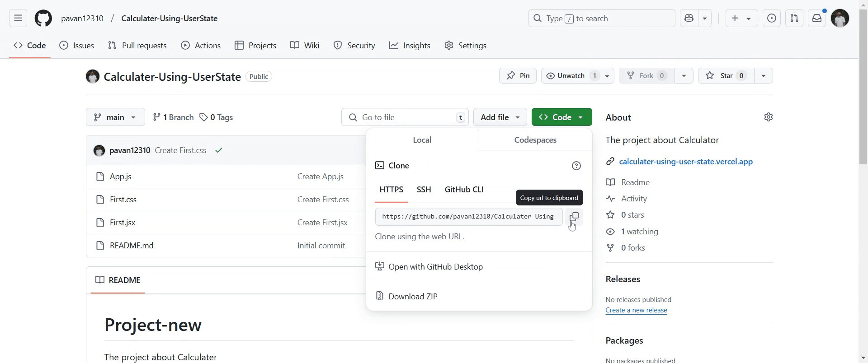The height and width of the screenshot is (363, 868).
Task: Open the App.js file
Action: coord(121,177)
